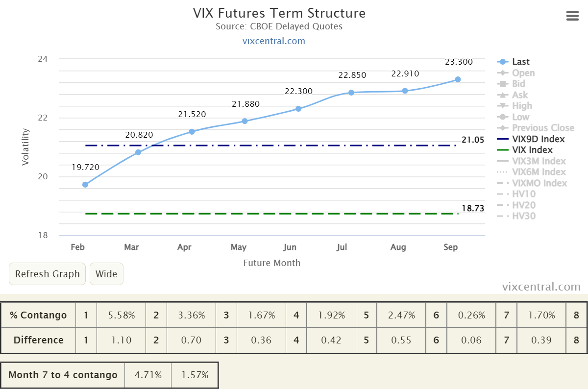Show the VIX6M Index legend item
Viewport: 588px width, 389px height.
click(x=531, y=172)
